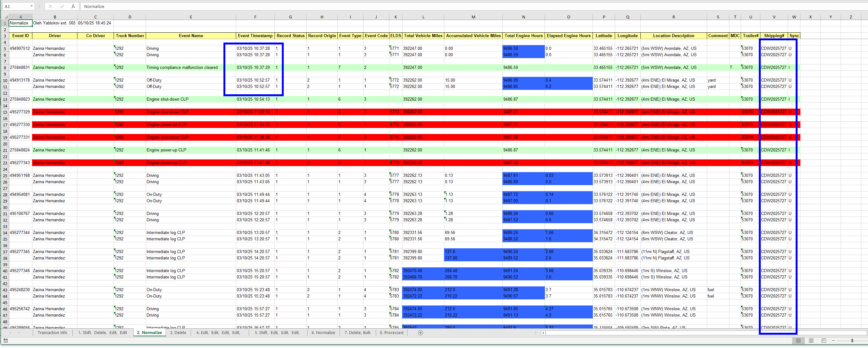
Task: Open the 8. Processed sheet tab
Action: 391,333
